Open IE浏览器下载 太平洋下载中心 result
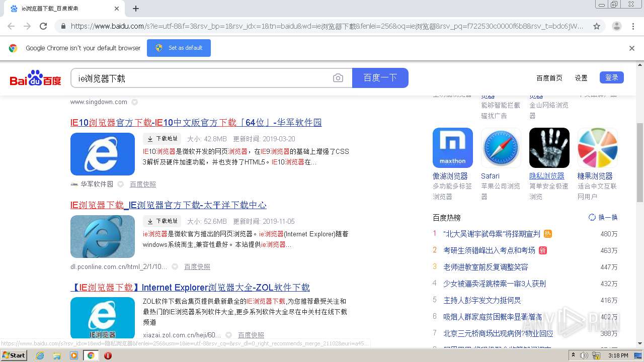This screenshot has height=362, width=644. click(169, 205)
